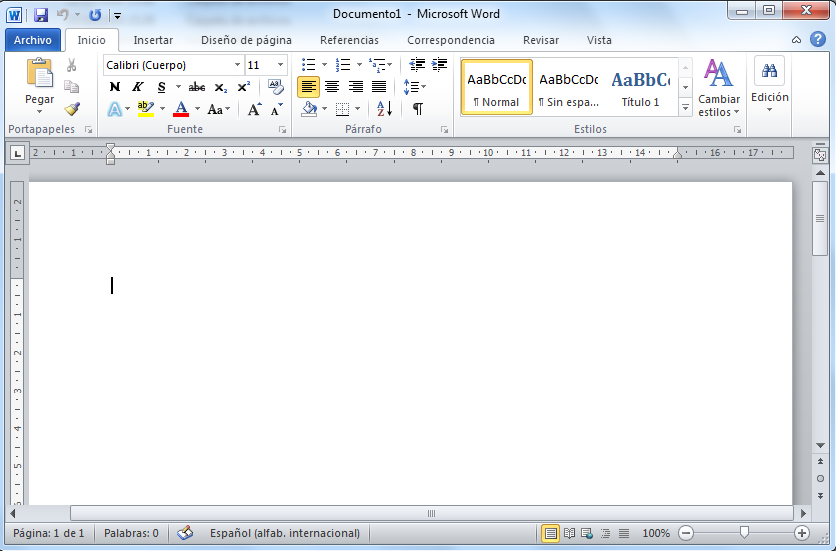Apply yellow text highlight color

[146, 109]
